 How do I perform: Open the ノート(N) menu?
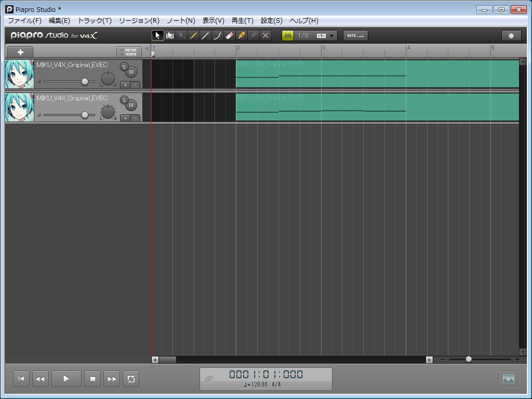coord(181,21)
